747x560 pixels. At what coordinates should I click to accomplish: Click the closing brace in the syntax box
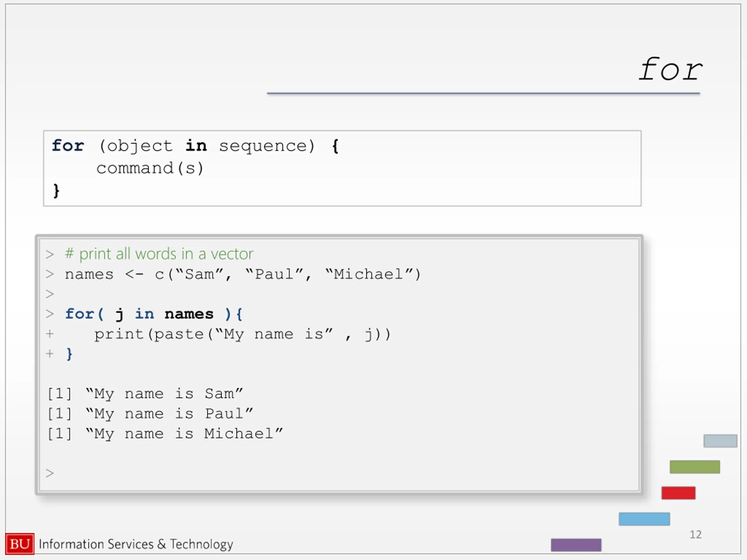click(x=56, y=190)
